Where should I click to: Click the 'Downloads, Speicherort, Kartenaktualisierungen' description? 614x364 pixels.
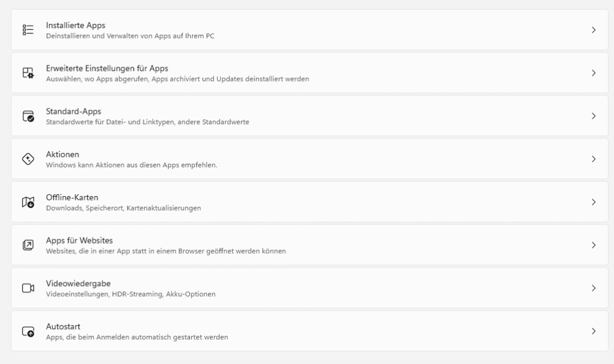pyautogui.click(x=124, y=208)
